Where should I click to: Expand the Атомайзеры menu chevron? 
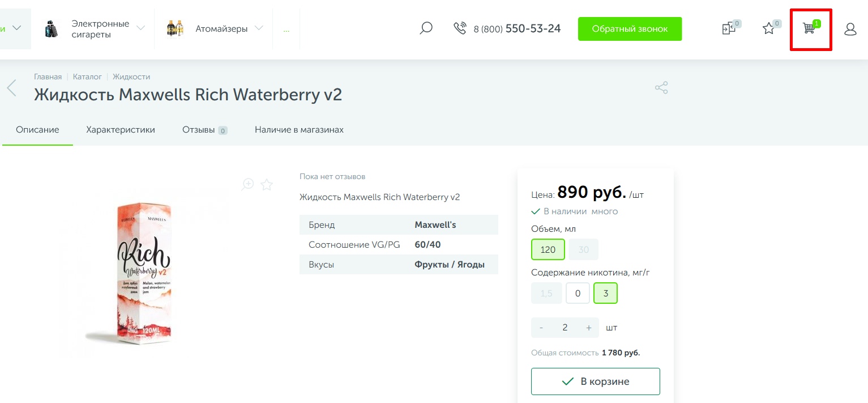[259, 28]
